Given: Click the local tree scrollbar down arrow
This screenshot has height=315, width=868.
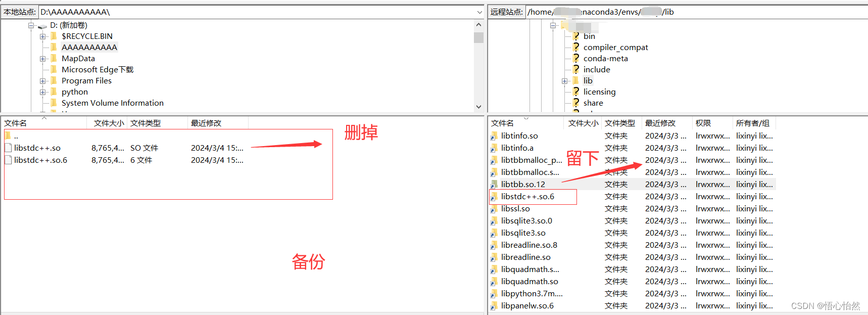Looking at the screenshot, I should [478, 107].
